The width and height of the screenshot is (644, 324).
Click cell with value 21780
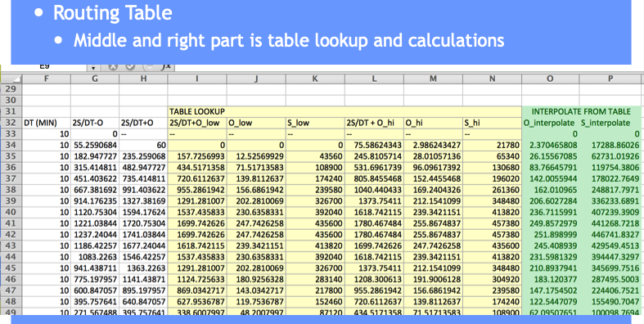(x=492, y=145)
